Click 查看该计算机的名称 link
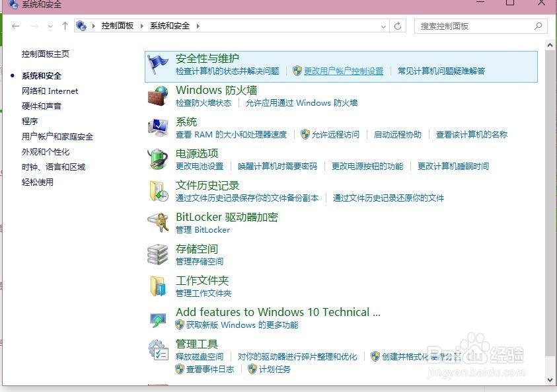Image resolution: width=557 pixels, height=392 pixels. 472,135
